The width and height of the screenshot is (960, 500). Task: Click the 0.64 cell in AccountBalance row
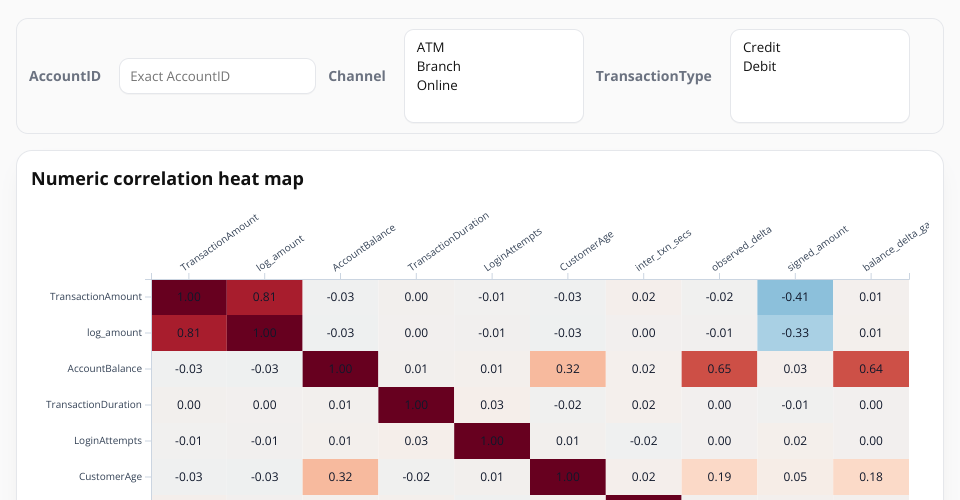pos(870,369)
